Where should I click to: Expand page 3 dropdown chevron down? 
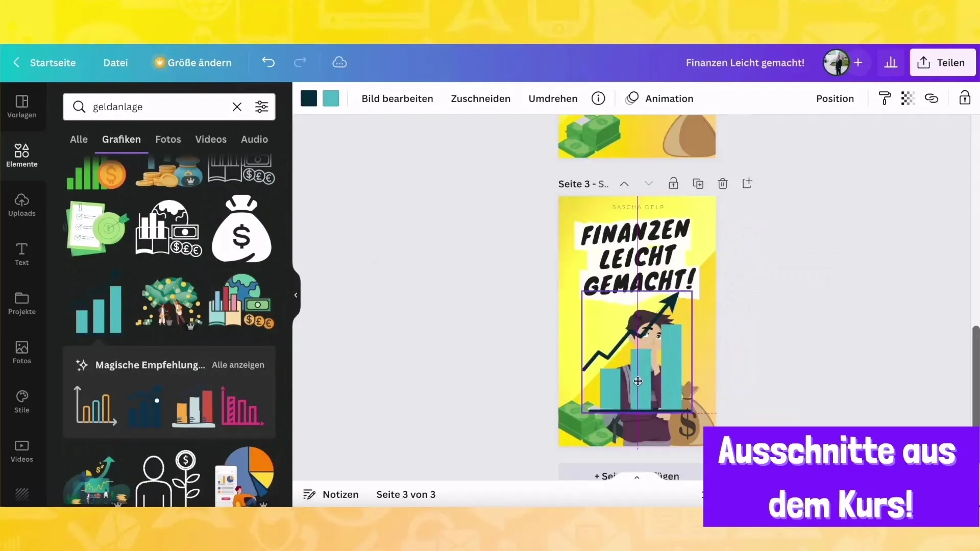point(648,184)
